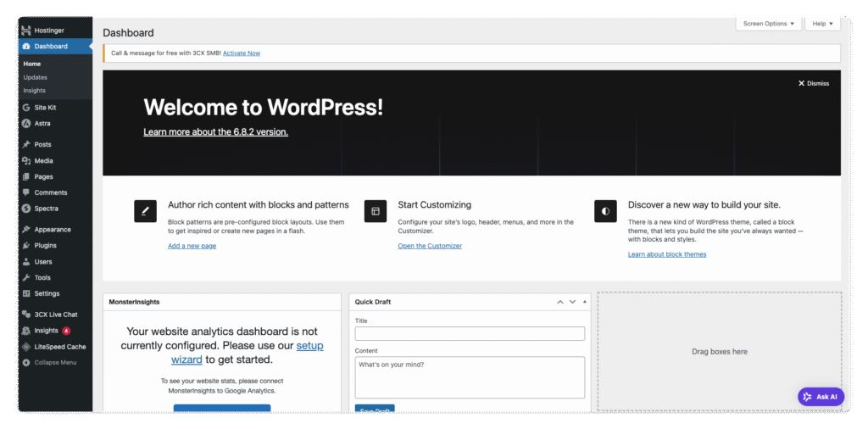Click the Dashboard gauge icon

tap(26, 47)
